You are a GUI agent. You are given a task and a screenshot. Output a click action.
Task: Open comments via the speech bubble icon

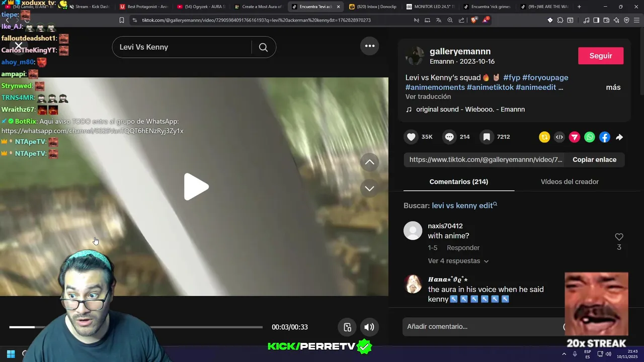pyautogui.click(x=450, y=137)
